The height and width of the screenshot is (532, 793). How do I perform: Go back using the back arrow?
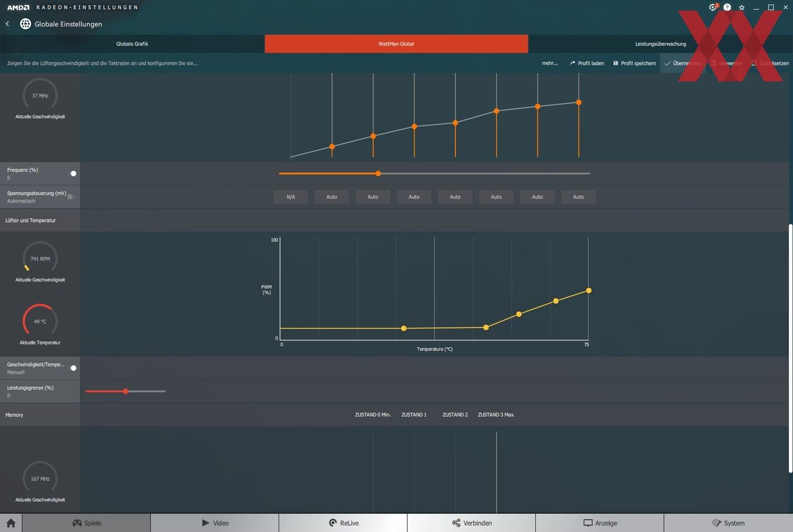coord(8,24)
